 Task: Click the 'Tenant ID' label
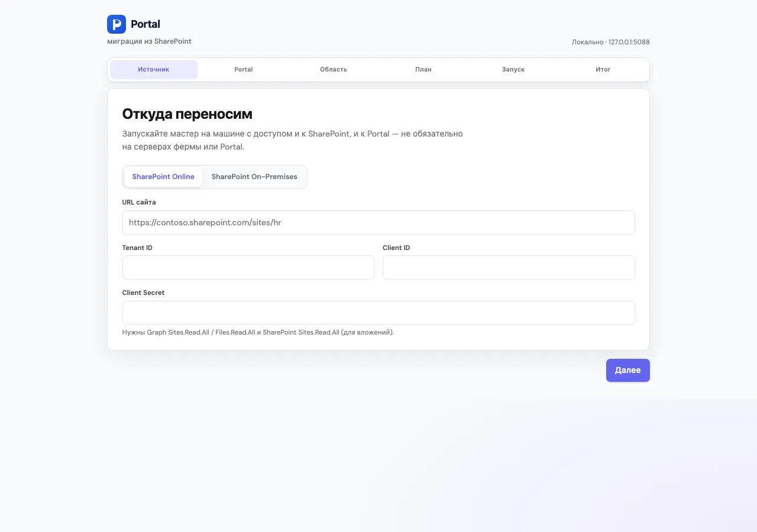[137, 248]
